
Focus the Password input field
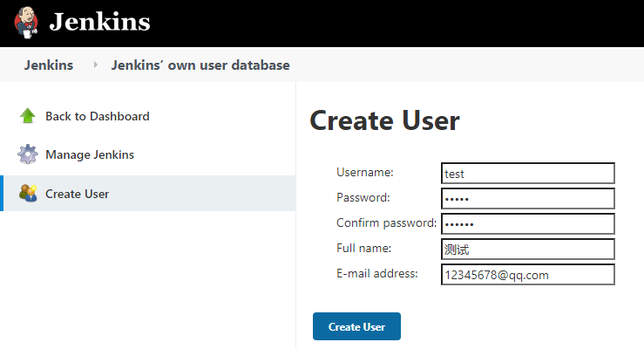pyautogui.click(x=528, y=199)
